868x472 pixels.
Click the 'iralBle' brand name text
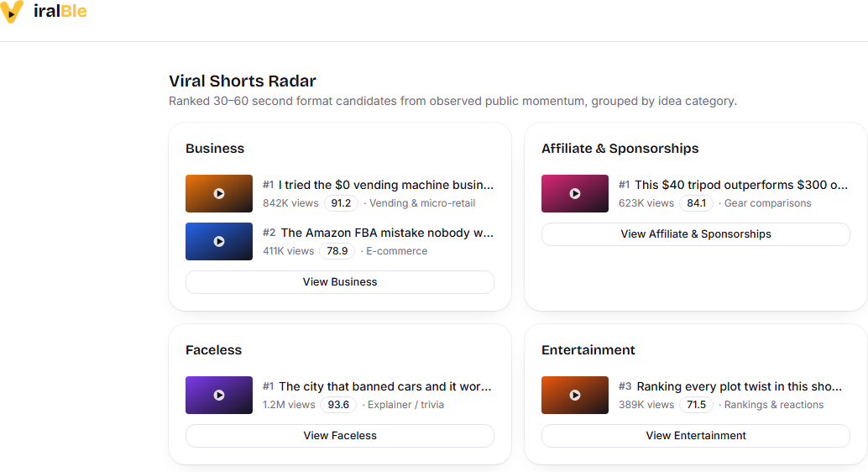60,12
